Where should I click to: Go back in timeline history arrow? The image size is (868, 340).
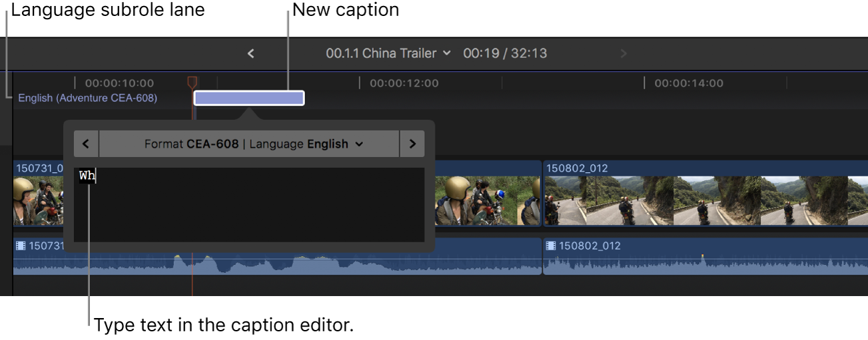coord(250,53)
